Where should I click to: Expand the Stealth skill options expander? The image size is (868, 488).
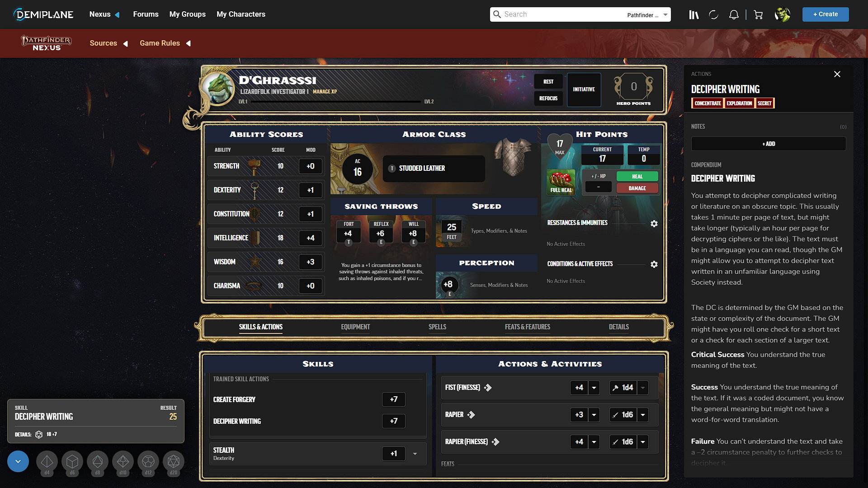click(x=415, y=454)
